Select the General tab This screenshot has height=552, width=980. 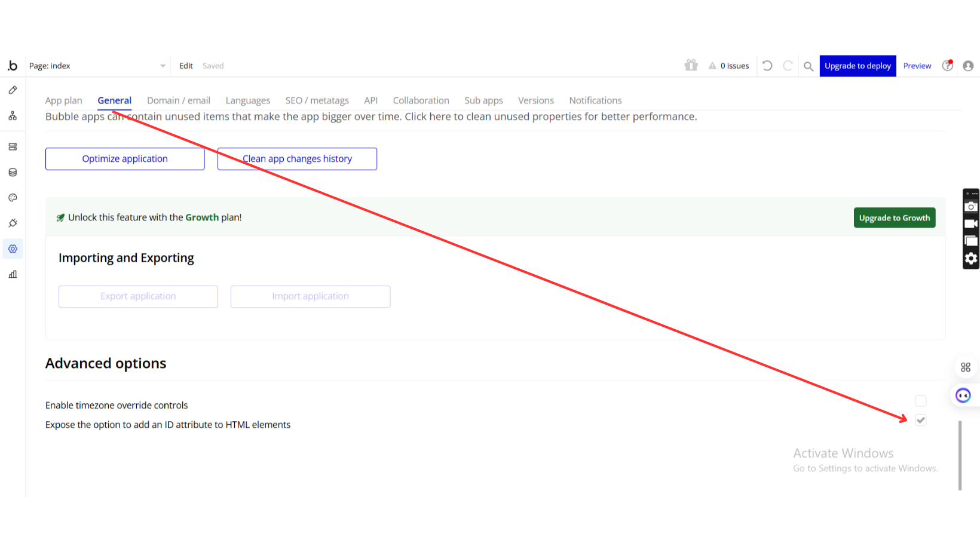115,100
